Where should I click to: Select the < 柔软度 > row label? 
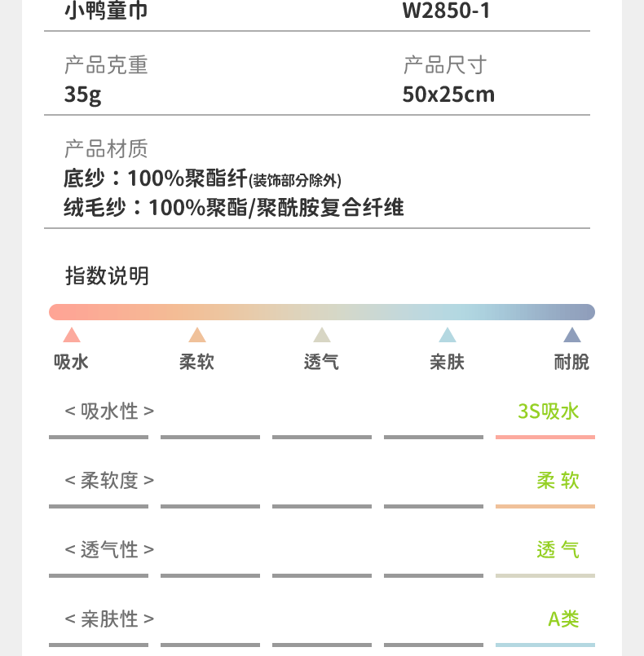tap(109, 480)
